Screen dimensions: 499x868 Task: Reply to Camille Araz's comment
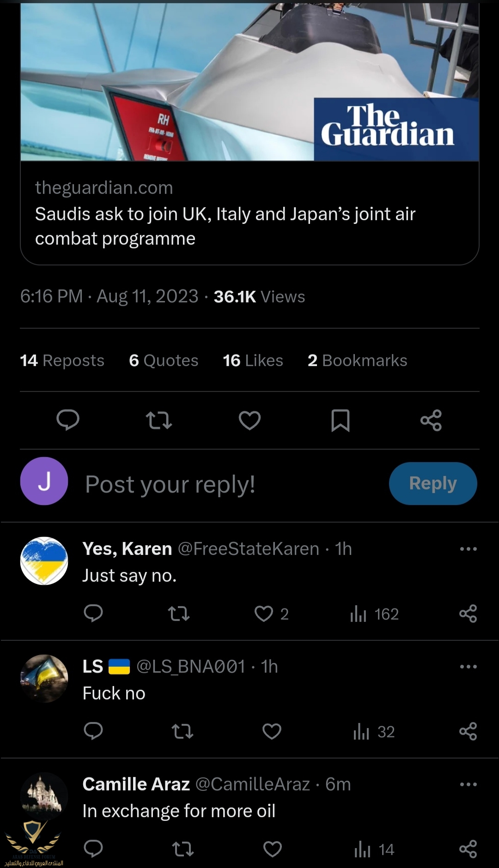(93, 849)
